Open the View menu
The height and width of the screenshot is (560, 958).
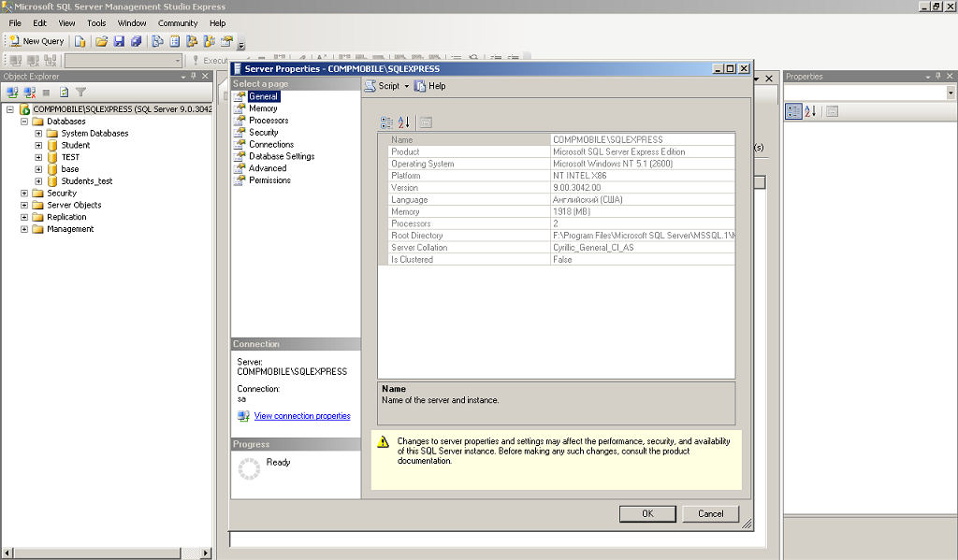(x=66, y=23)
